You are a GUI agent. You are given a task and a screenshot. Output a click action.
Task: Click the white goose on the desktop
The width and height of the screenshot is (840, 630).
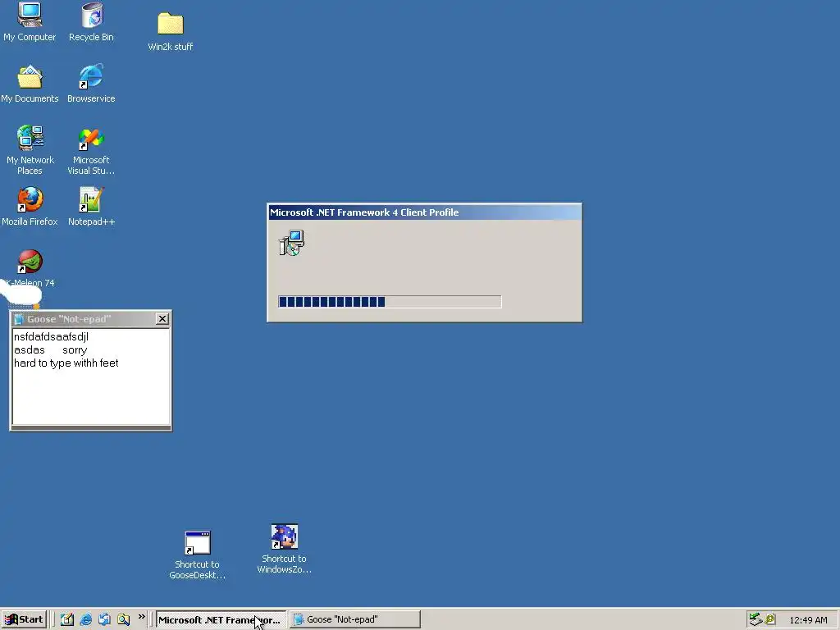click(x=21, y=294)
